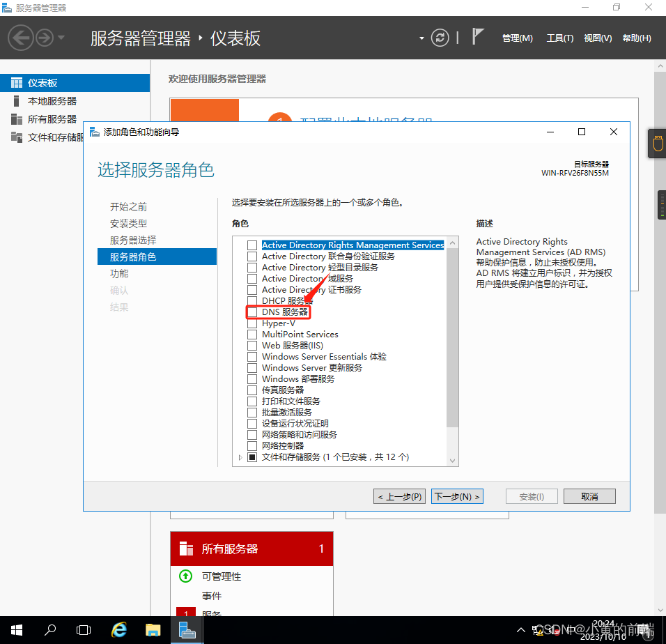The width and height of the screenshot is (666, 644).
Task: Check 批量激活服务 role
Action: (x=252, y=413)
